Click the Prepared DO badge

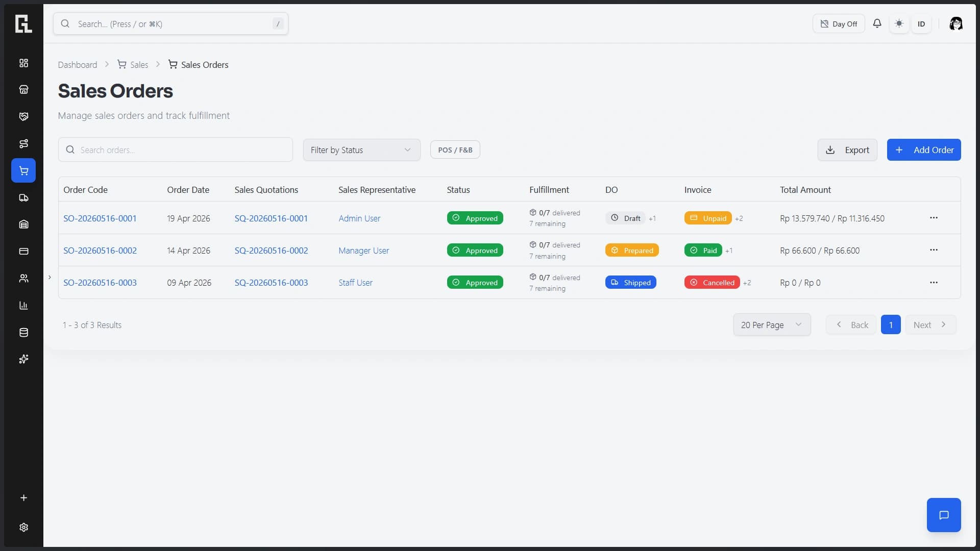pyautogui.click(x=632, y=250)
